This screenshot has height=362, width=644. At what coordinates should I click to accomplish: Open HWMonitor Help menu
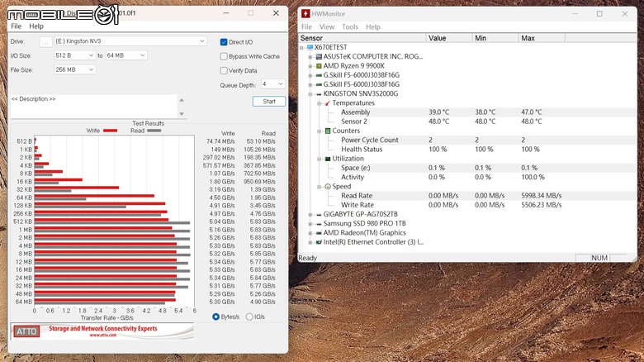373,26
